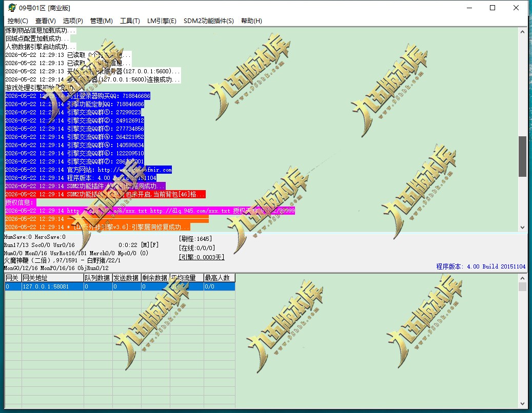Open the SDM2功能插件(S) menu
This screenshot has height=413, width=532.
click(209, 21)
